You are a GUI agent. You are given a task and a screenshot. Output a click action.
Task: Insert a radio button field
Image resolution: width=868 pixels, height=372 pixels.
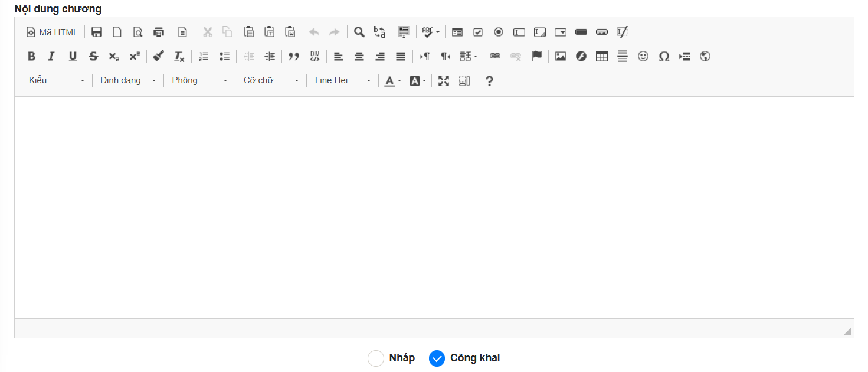click(499, 32)
